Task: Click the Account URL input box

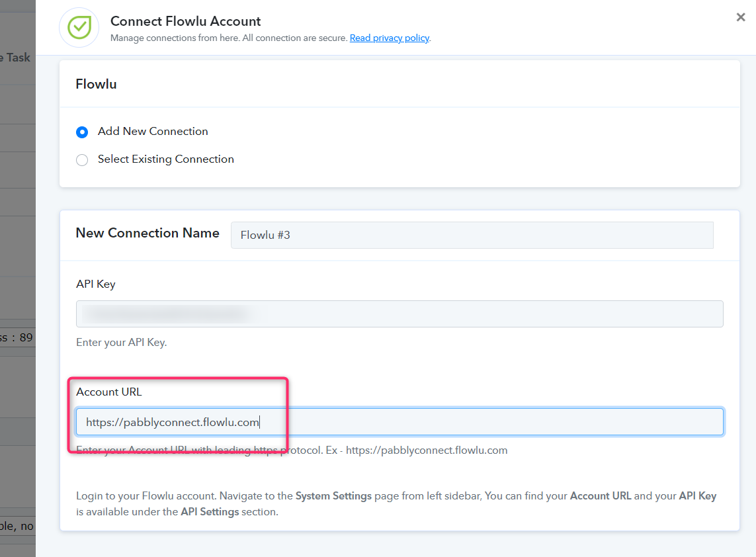Action: 399,422
